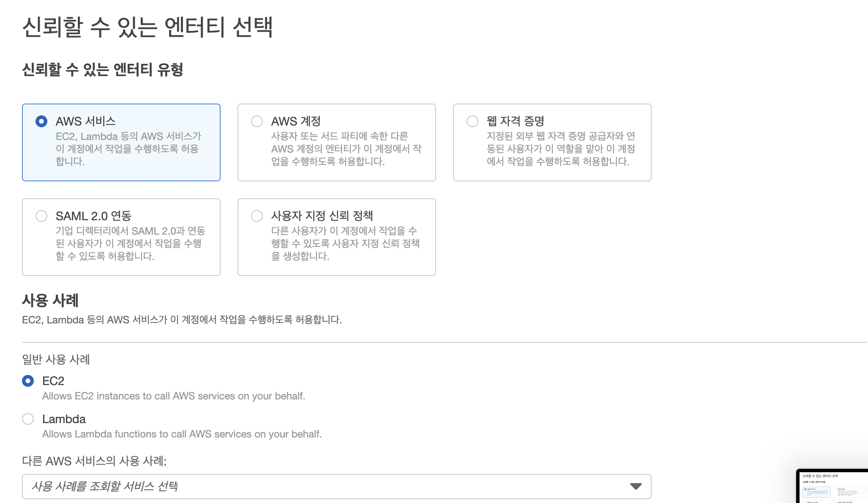Select the Lambda use case radio button

coord(28,419)
